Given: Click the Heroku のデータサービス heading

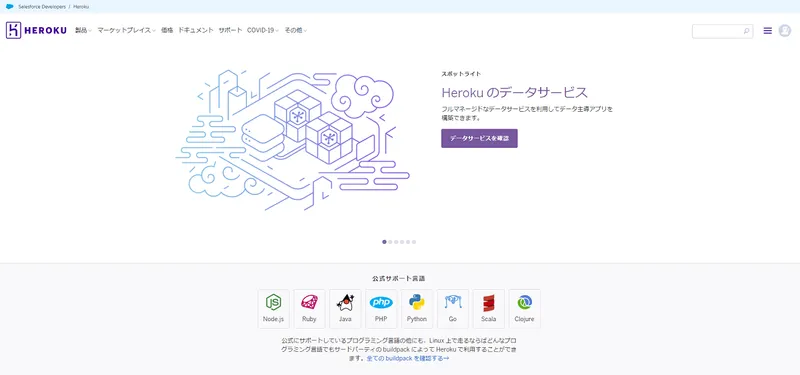Looking at the screenshot, I should point(514,93).
